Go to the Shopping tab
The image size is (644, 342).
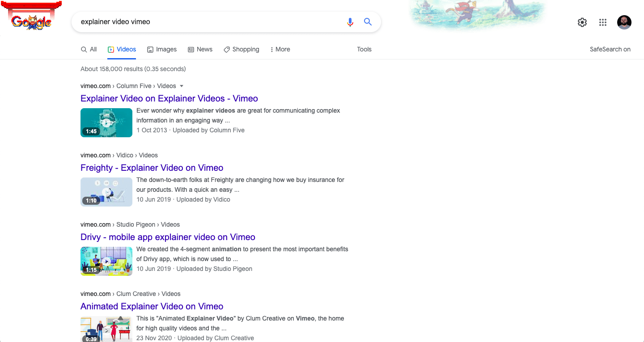pyautogui.click(x=241, y=50)
